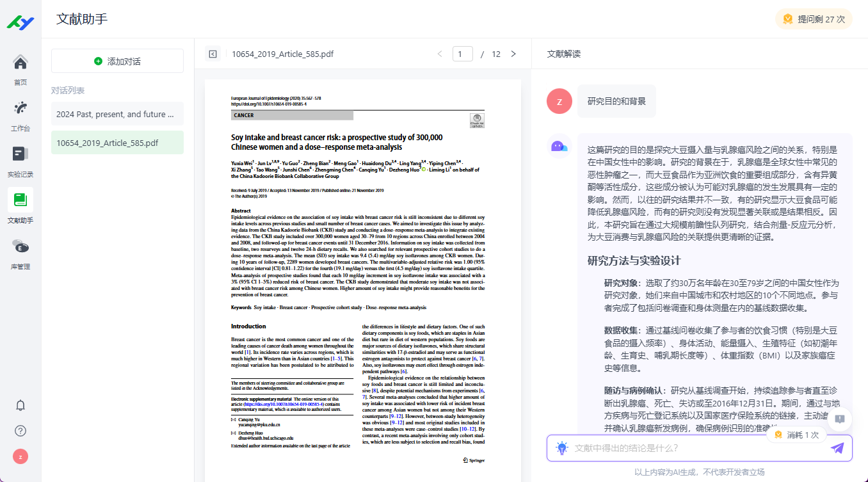Viewport: 868px width, 482px height.
Task: Open the user avatar in sidebar bottom
Action: click(x=20, y=456)
